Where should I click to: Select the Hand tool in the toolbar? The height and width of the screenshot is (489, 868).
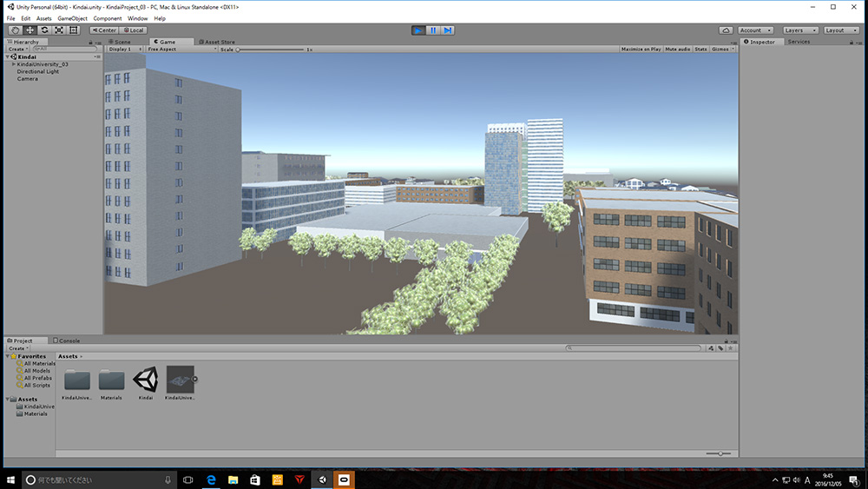15,30
